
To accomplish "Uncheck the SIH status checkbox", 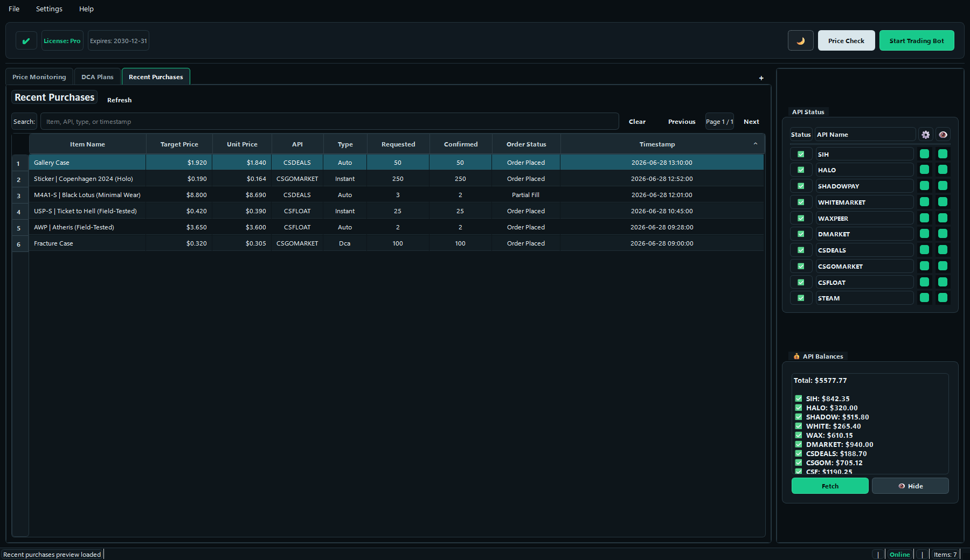I will (x=801, y=154).
